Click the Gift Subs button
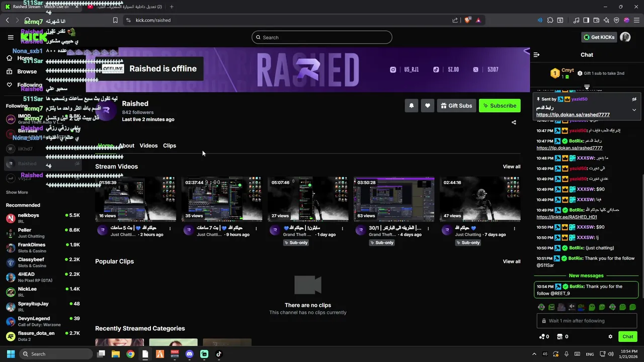The image size is (644, 362). click(x=456, y=106)
